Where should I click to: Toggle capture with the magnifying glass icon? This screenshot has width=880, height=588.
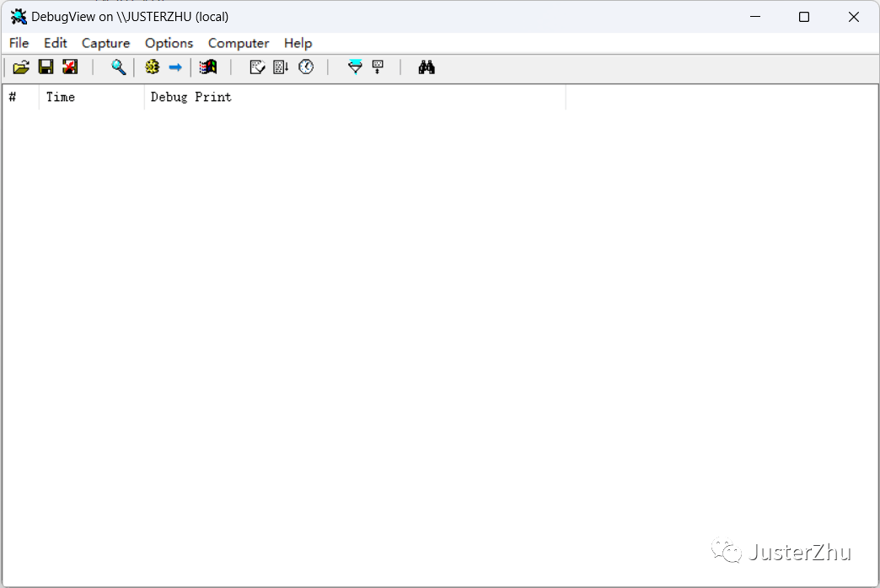119,67
